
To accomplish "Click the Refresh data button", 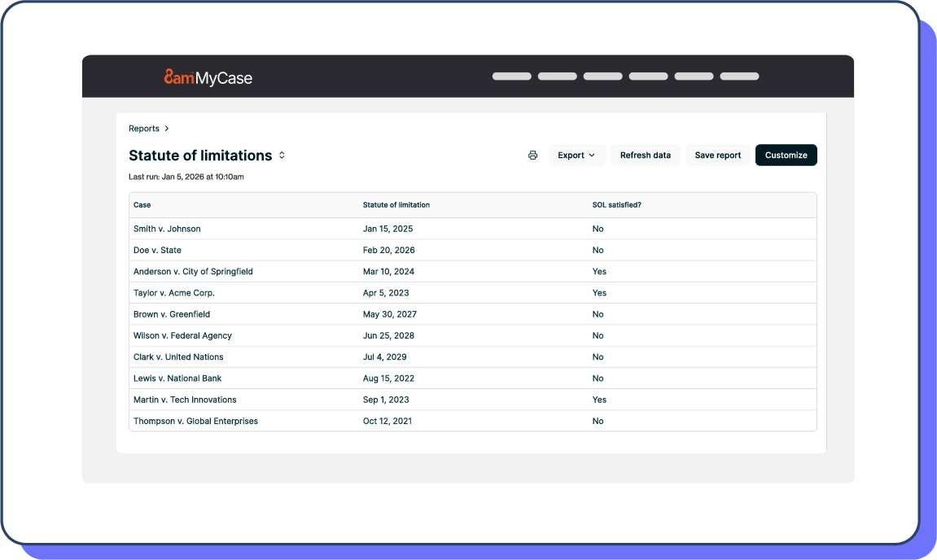I will point(645,155).
